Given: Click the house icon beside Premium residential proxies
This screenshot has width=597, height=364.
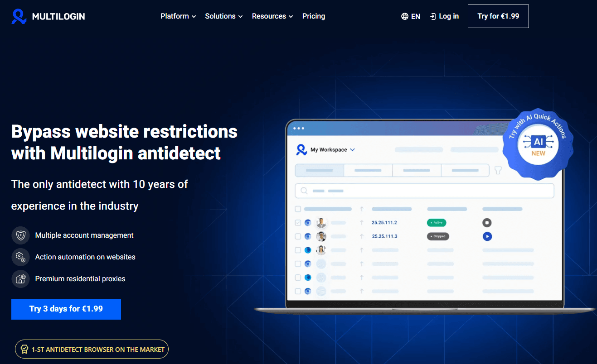Looking at the screenshot, I should click(x=20, y=279).
